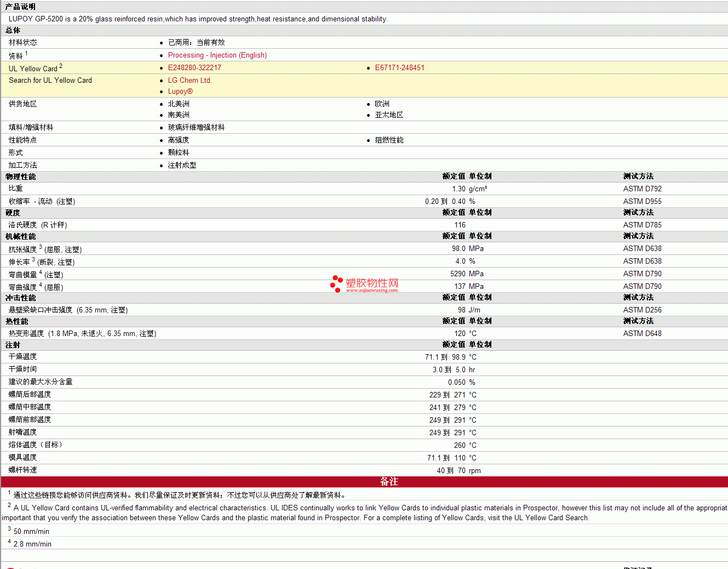Screen dimensions: 728x569
Task: Click the 比重 value 1.30
Action: tap(458, 189)
